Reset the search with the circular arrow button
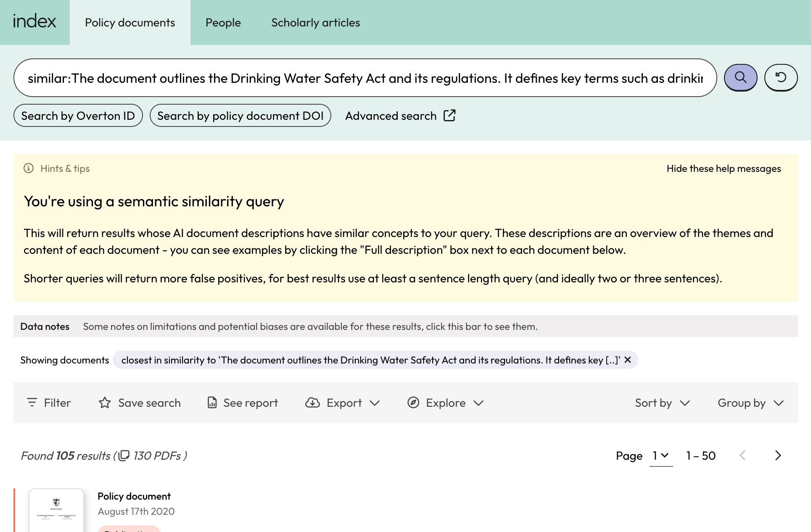This screenshot has width=811, height=532. point(781,78)
